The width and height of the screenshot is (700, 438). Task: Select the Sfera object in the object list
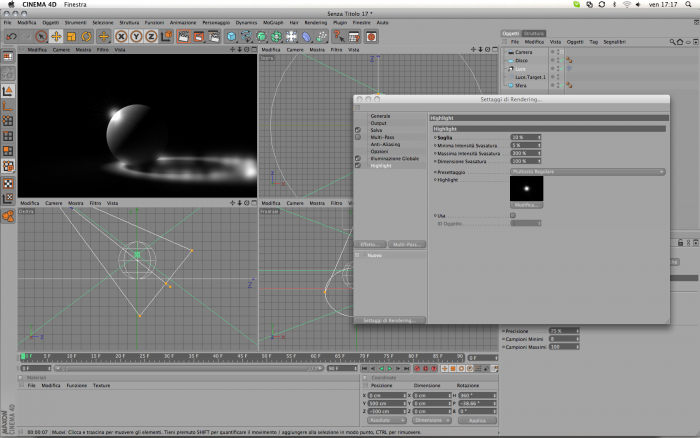521,85
